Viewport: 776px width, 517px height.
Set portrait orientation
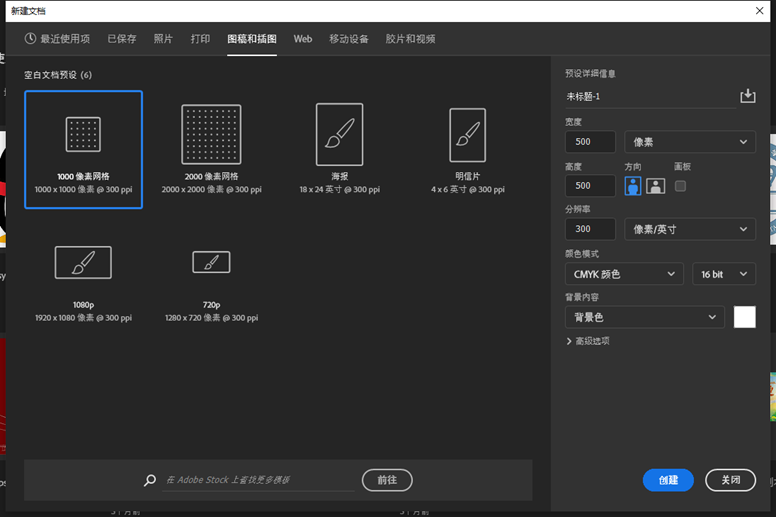click(633, 186)
